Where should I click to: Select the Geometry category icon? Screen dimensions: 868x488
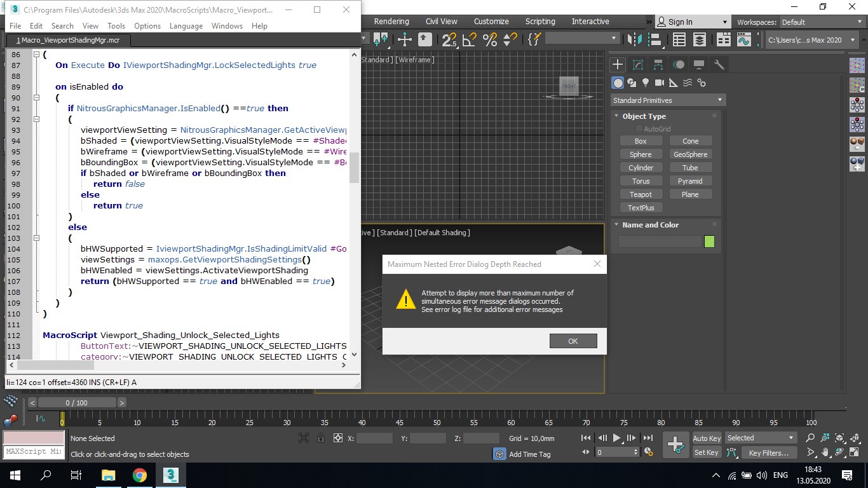pos(618,83)
